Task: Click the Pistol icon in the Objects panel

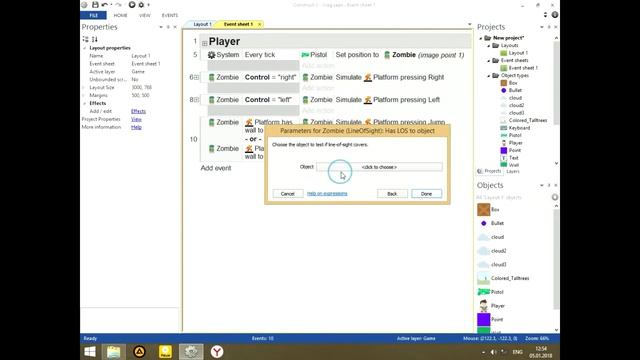Action: 484,292
